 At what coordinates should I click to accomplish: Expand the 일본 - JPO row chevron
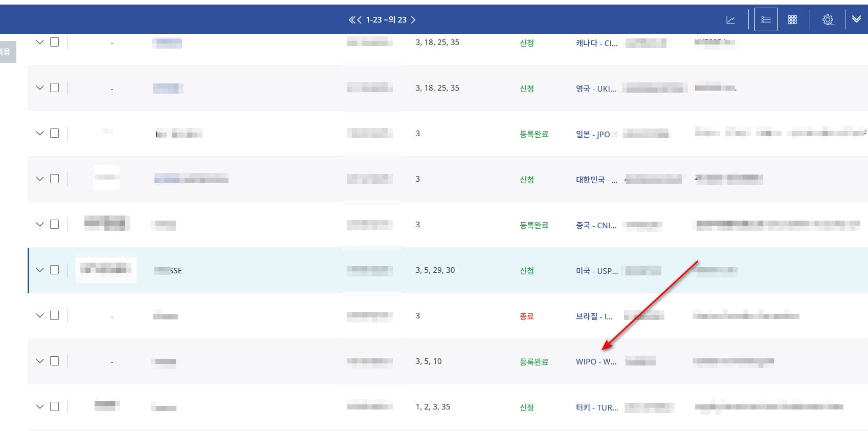pos(40,133)
